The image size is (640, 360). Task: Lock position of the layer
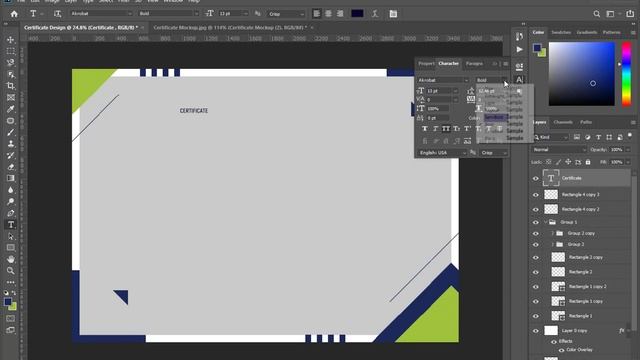coord(568,162)
